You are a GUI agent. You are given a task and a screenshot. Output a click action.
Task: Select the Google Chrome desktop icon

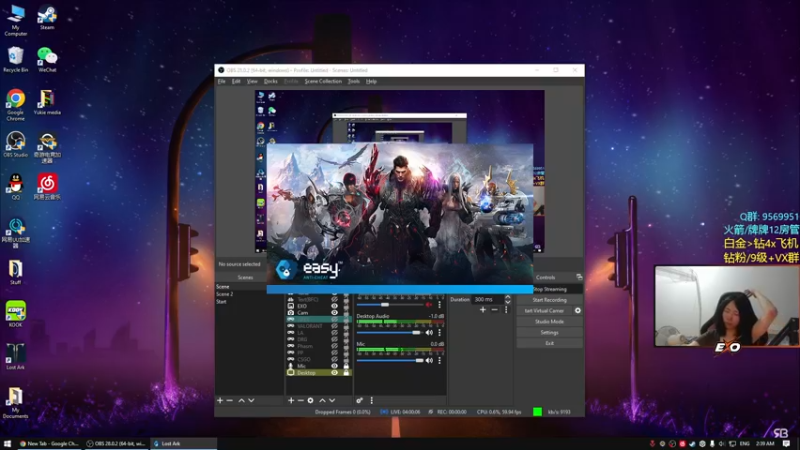point(15,105)
